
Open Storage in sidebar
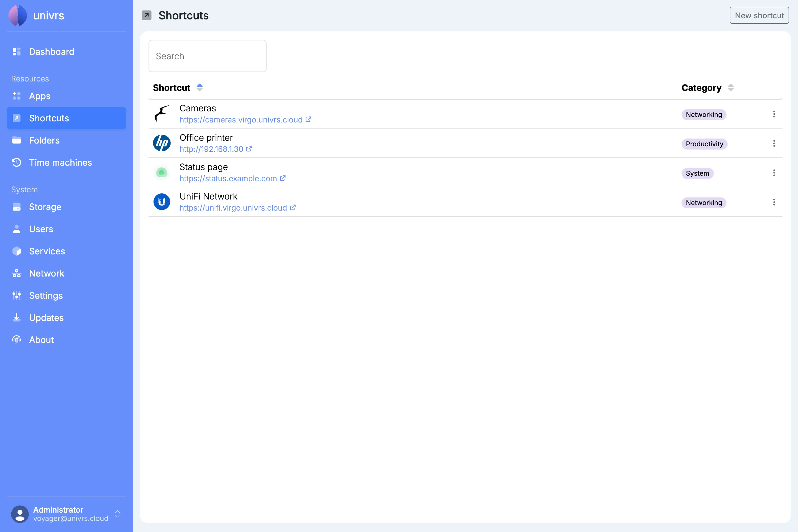66,207
